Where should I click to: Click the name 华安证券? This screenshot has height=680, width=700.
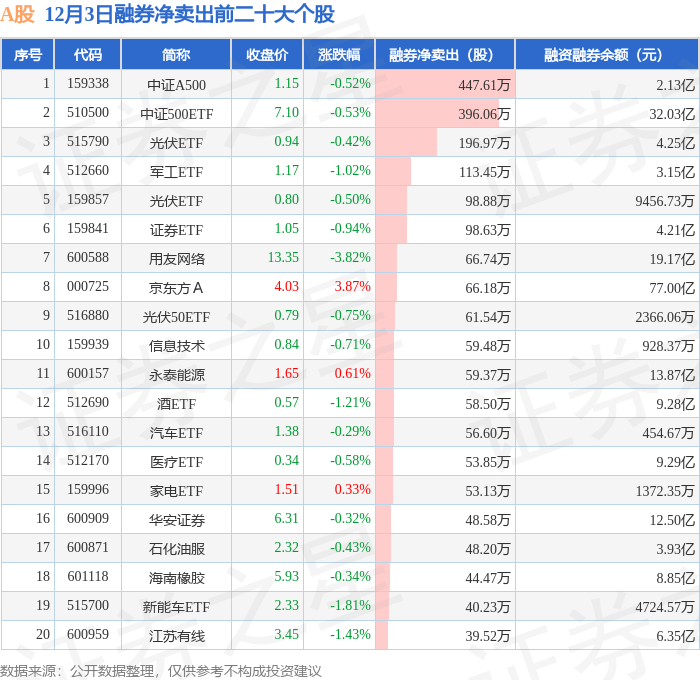click(x=176, y=520)
